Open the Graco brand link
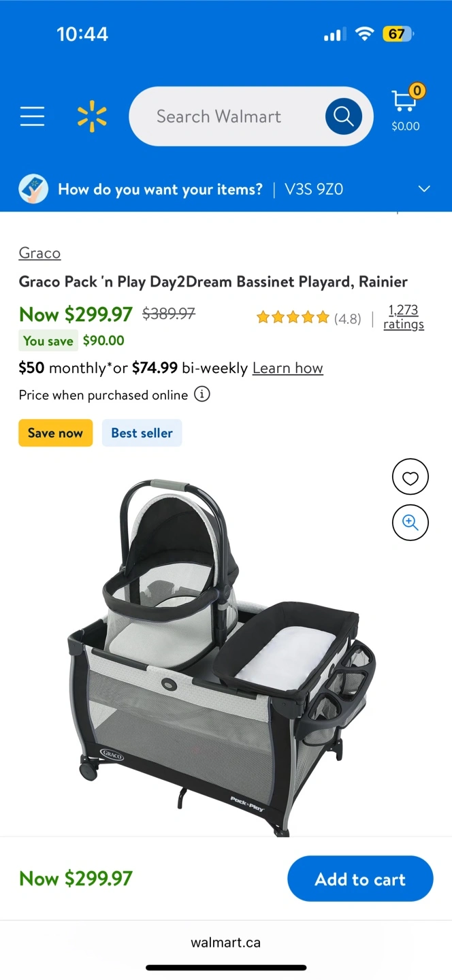Screen dimensions: 452x980 pyautogui.click(x=39, y=253)
